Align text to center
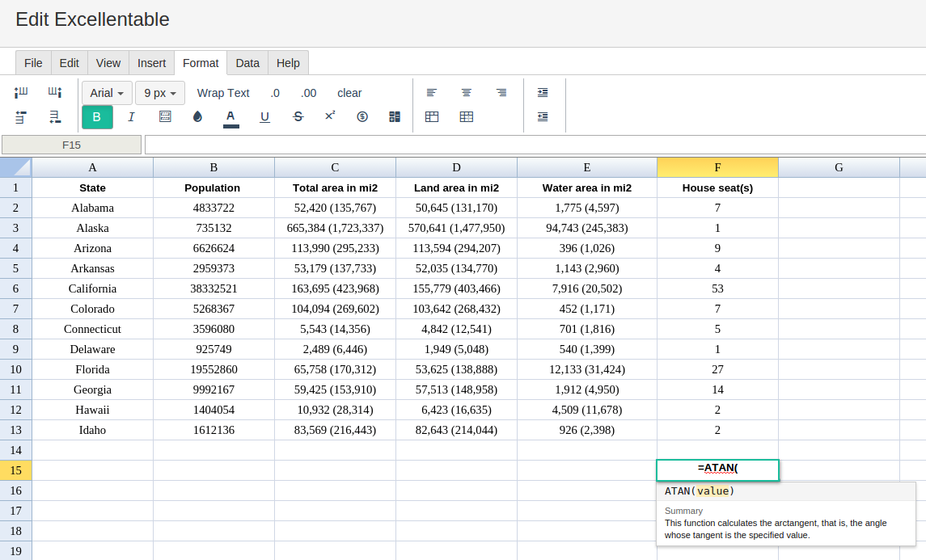 (467, 93)
